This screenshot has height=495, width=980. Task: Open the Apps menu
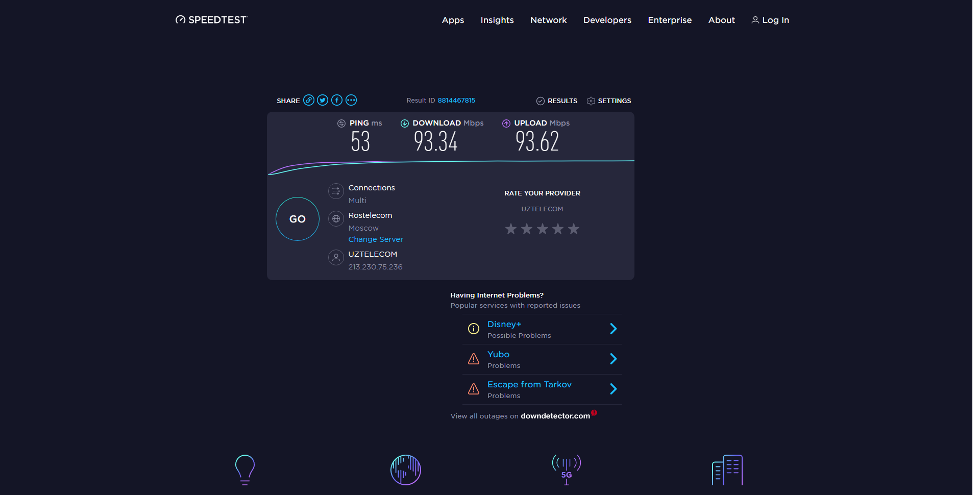coord(453,20)
